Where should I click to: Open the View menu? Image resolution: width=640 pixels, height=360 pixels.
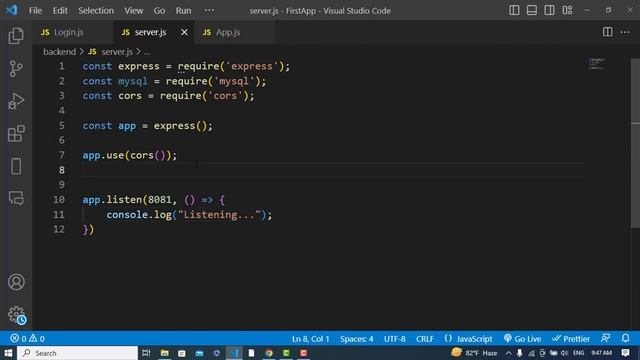pyautogui.click(x=133, y=11)
